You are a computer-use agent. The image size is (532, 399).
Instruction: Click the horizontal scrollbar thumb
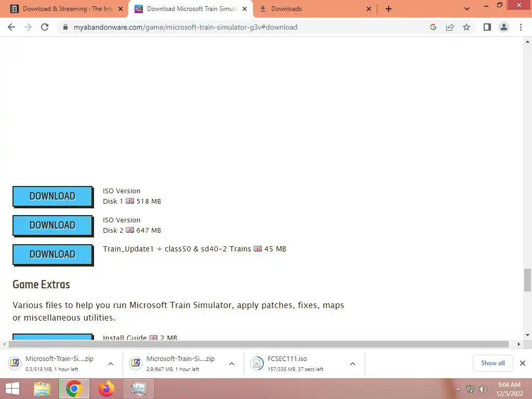[x=259, y=344]
